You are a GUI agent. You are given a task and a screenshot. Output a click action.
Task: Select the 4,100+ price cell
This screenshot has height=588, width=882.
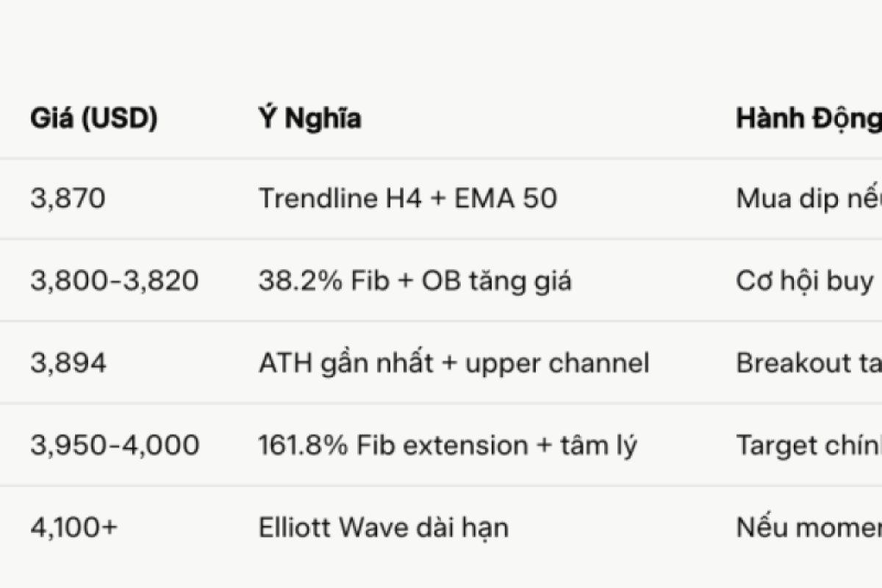tap(73, 528)
